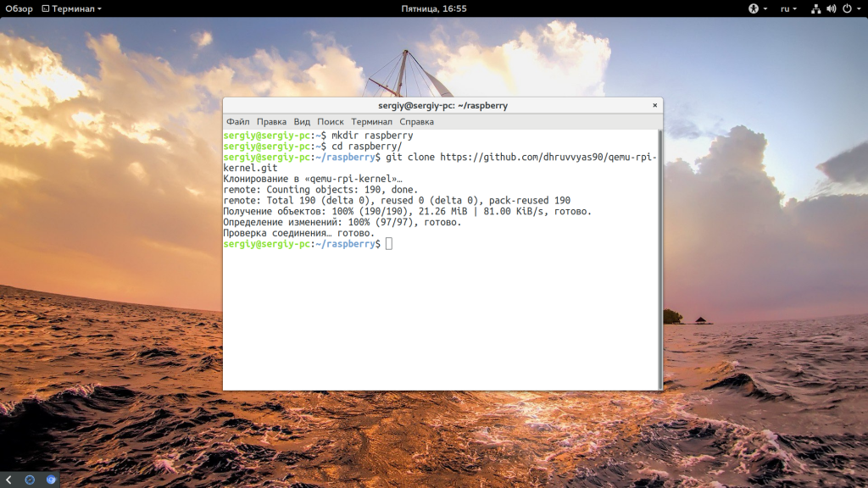Click the volume speaker icon
This screenshot has width=868, height=488.
pos(831,8)
